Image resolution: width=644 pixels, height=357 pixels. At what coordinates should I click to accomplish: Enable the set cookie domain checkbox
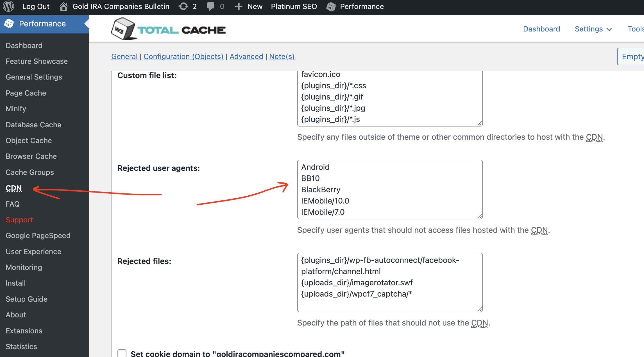pyautogui.click(x=122, y=353)
